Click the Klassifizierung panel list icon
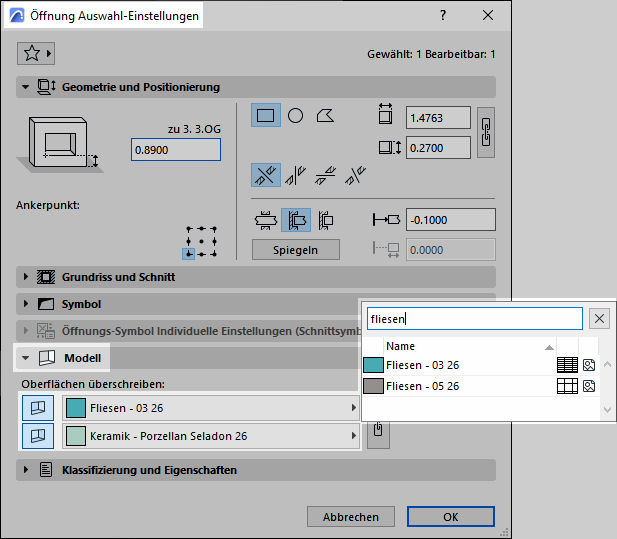This screenshot has width=617, height=539. coord(46,470)
